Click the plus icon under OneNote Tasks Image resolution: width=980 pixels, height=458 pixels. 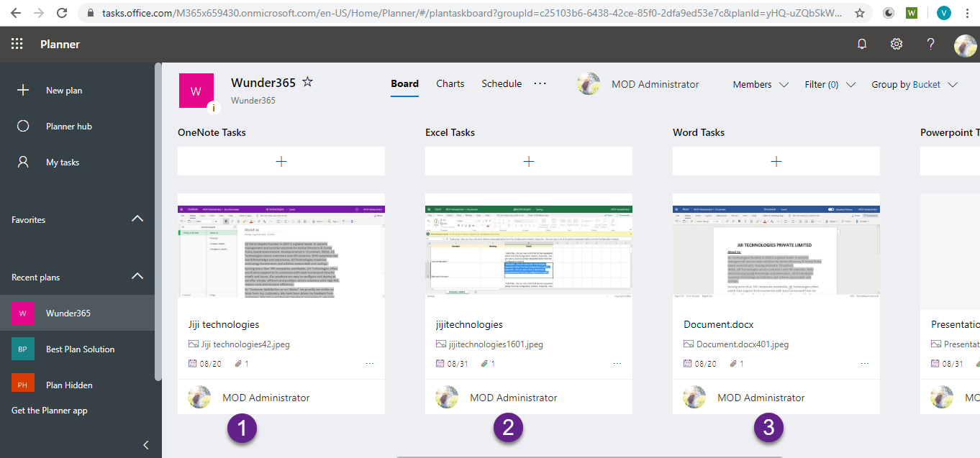[281, 162]
